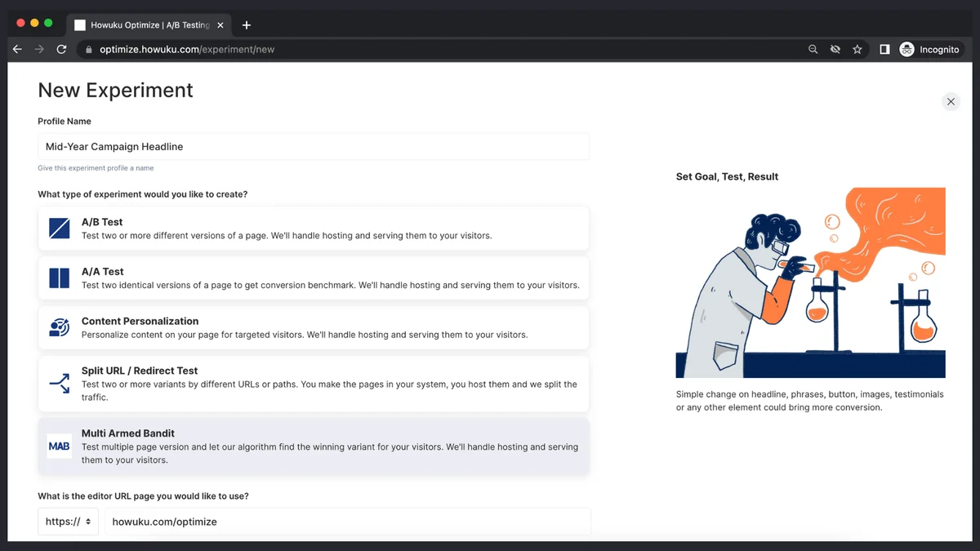Click the site lock icon
980x551 pixels.
coord(89,49)
